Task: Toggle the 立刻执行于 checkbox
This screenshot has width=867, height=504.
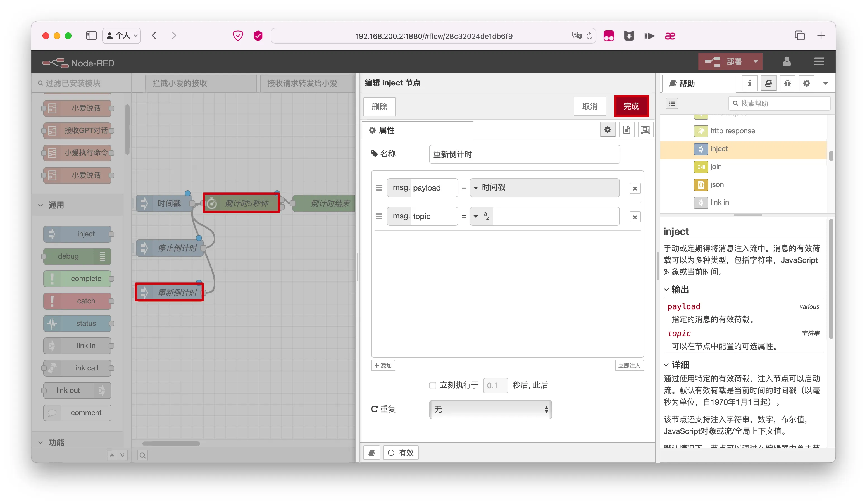Action: coord(432,385)
